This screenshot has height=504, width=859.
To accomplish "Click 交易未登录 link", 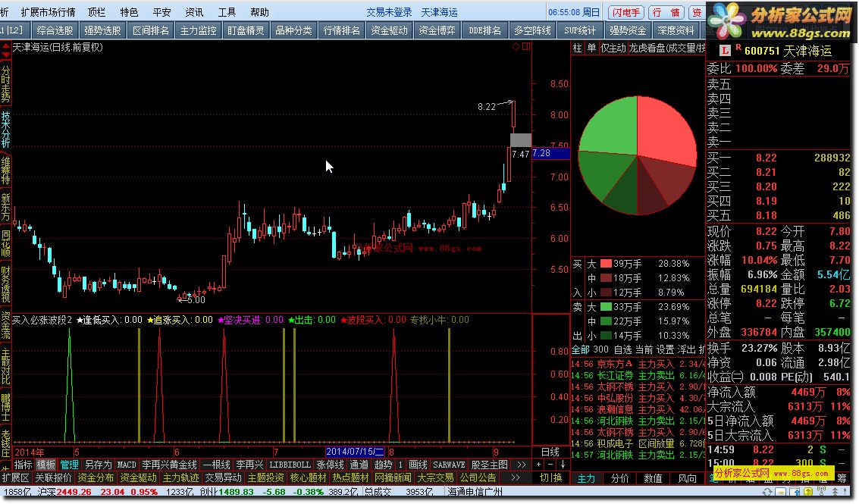I will (x=389, y=12).
